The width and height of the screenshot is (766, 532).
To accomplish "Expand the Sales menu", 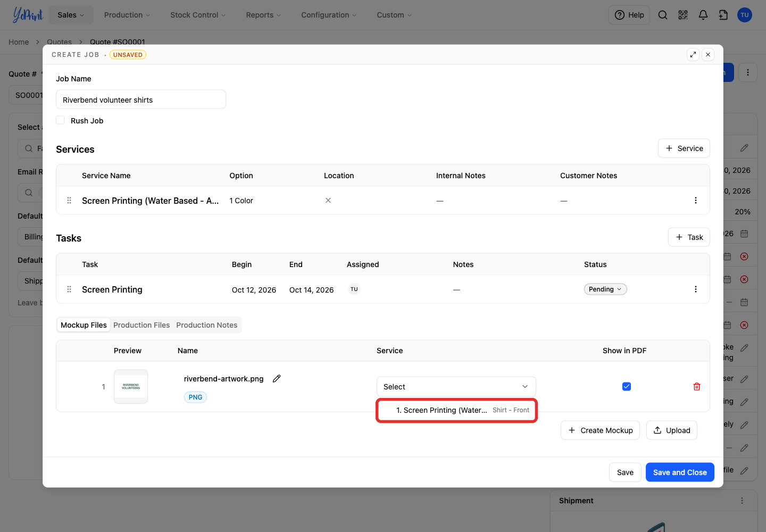I will (71, 15).
